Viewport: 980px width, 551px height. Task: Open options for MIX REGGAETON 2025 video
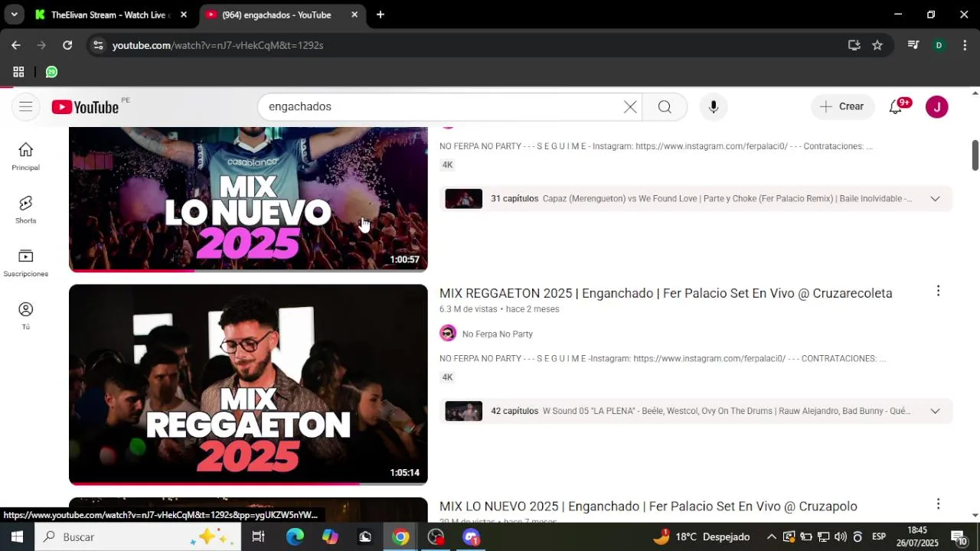tap(938, 291)
